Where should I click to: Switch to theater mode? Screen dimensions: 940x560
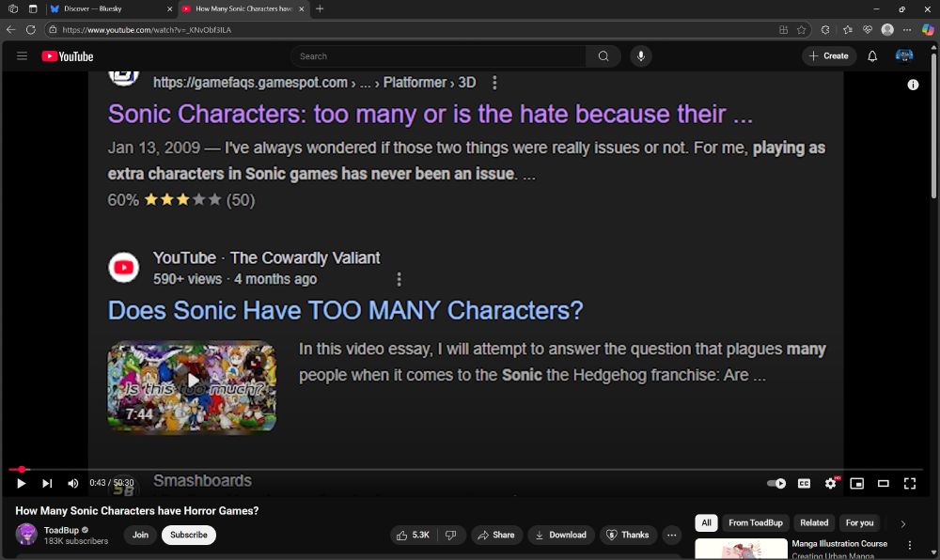pos(883,483)
